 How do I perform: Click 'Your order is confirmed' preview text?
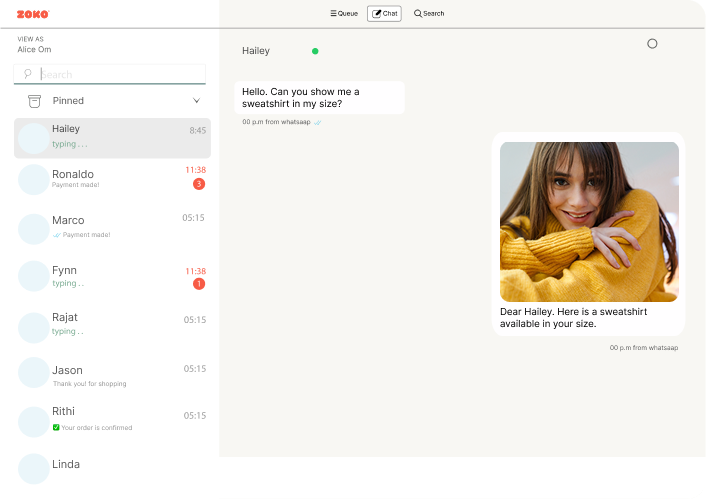[x=97, y=427]
